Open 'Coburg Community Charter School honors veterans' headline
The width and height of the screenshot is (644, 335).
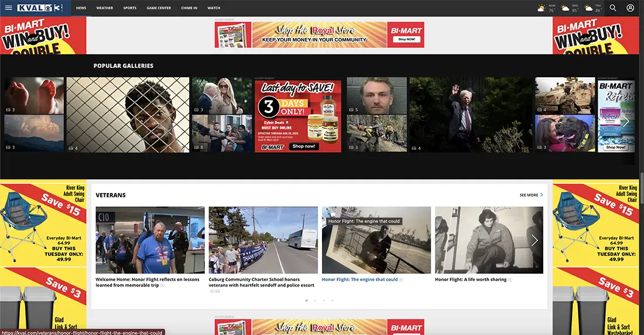[261, 282]
